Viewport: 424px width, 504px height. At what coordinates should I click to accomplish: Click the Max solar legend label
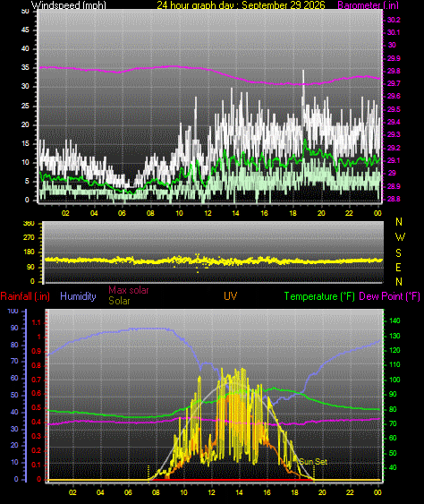tap(129, 290)
